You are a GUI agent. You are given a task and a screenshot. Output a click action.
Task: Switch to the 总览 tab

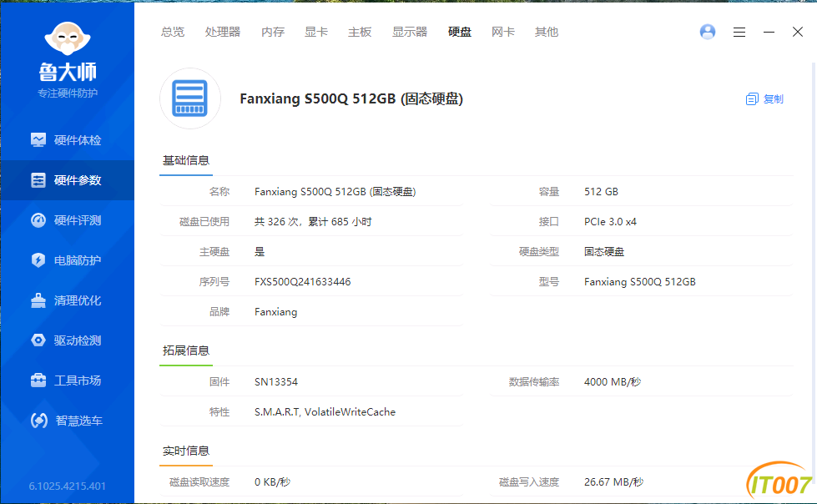click(x=173, y=32)
